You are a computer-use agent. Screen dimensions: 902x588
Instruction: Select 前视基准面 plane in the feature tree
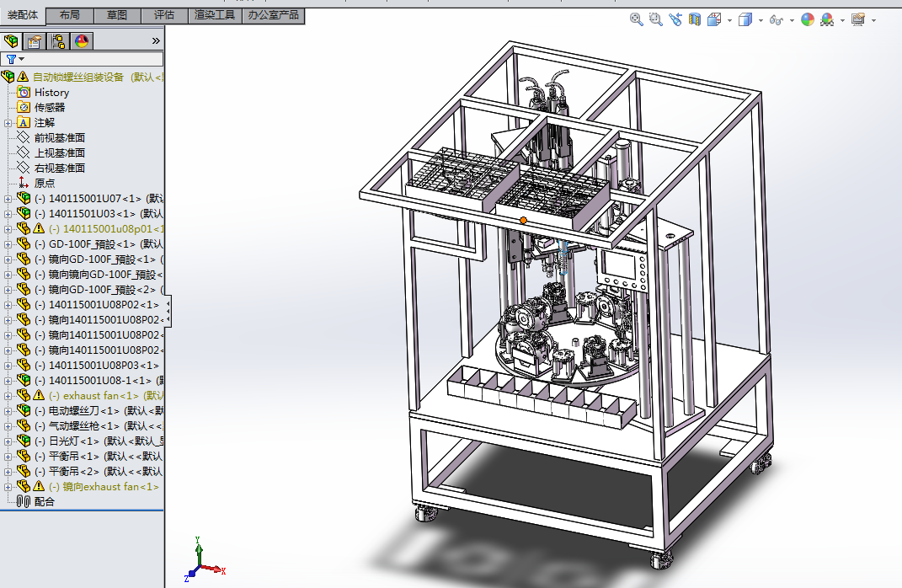click(x=59, y=138)
